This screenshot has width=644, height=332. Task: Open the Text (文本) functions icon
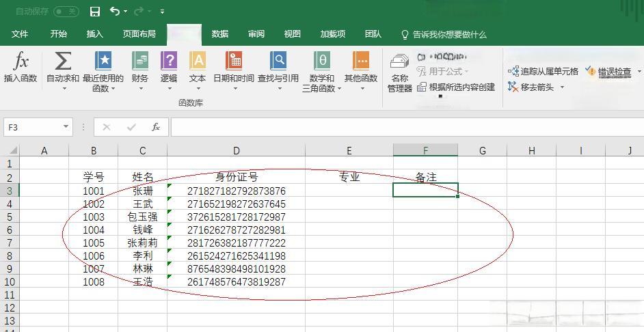[x=198, y=62]
